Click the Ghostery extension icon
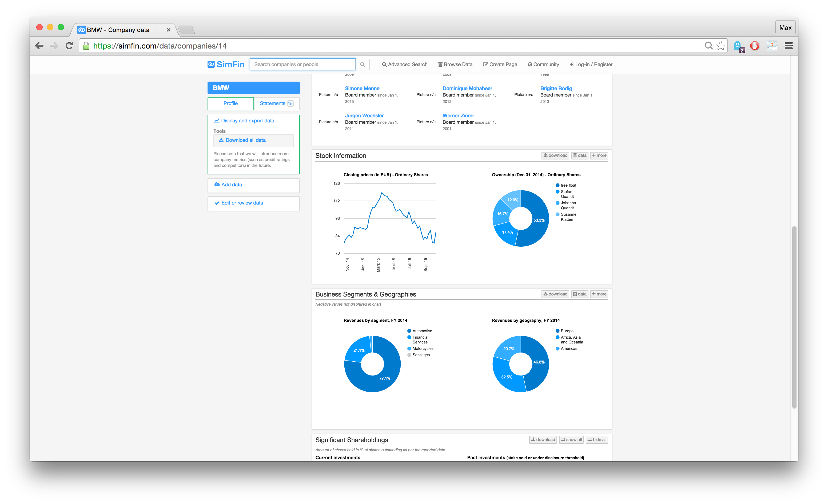Image resolution: width=828 pixels, height=504 pixels. (x=738, y=46)
